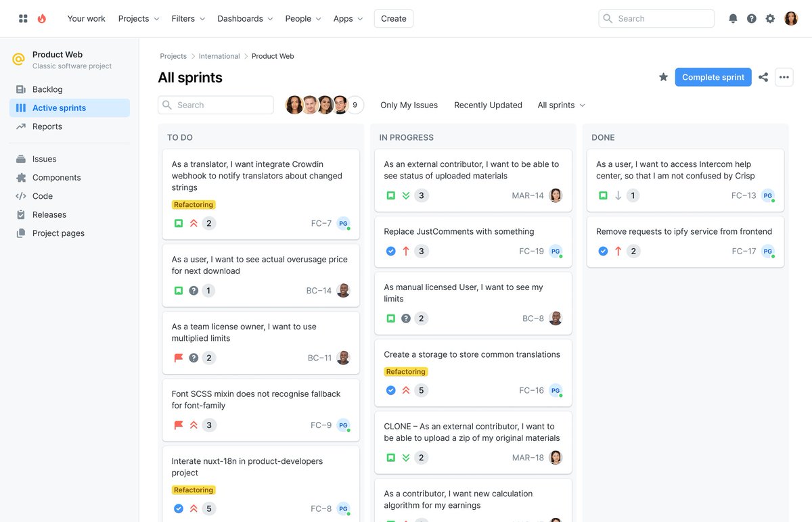This screenshot has width=812, height=522.
Task: Click highest priority arrows on FC-7
Action: click(194, 223)
